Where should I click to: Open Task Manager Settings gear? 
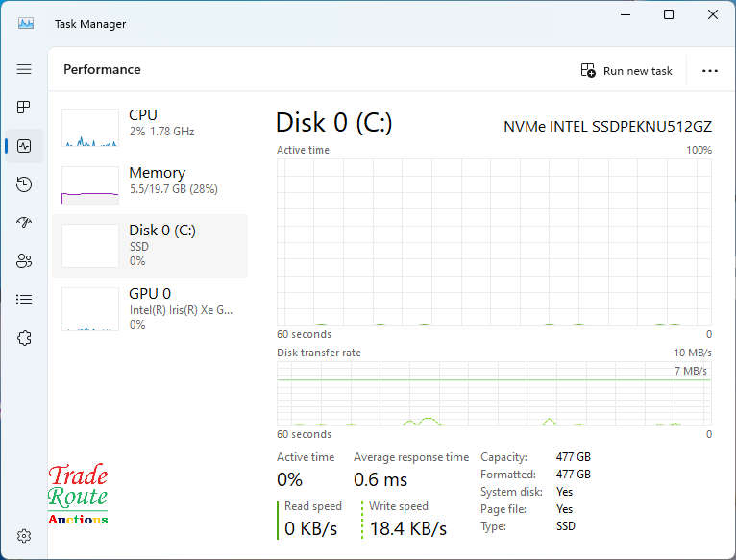pyautogui.click(x=26, y=536)
